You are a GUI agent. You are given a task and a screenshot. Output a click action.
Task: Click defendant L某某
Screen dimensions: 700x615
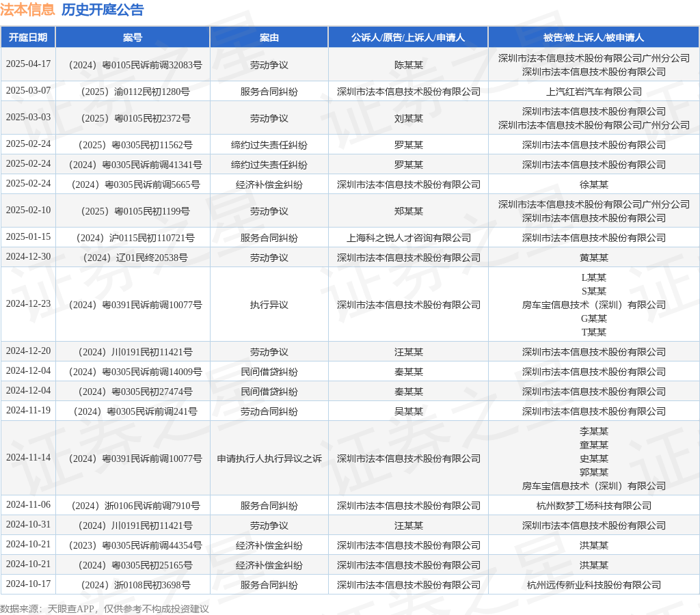tap(594, 277)
